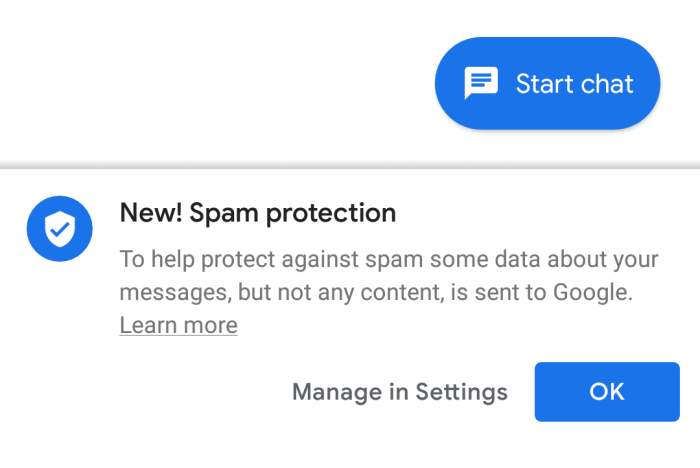Click blank area right of Learn more link
This screenshot has height=468, width=700.
pos(450,325)
